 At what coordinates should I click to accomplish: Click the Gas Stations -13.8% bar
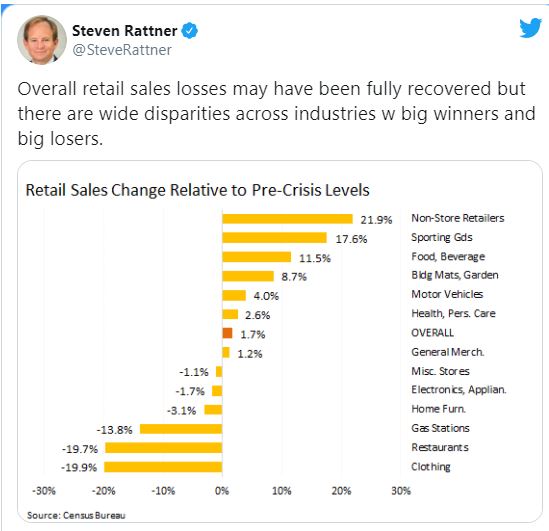181,429
